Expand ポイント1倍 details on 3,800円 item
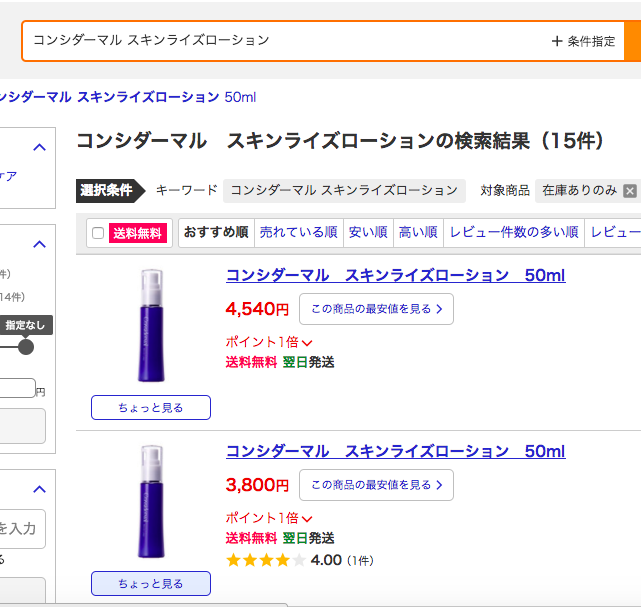Viewport: 641px width, 607px height. [x=269, y=518]
